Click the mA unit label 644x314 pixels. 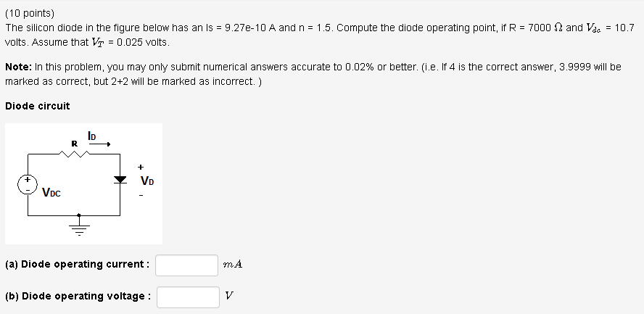tap(234, 265)
